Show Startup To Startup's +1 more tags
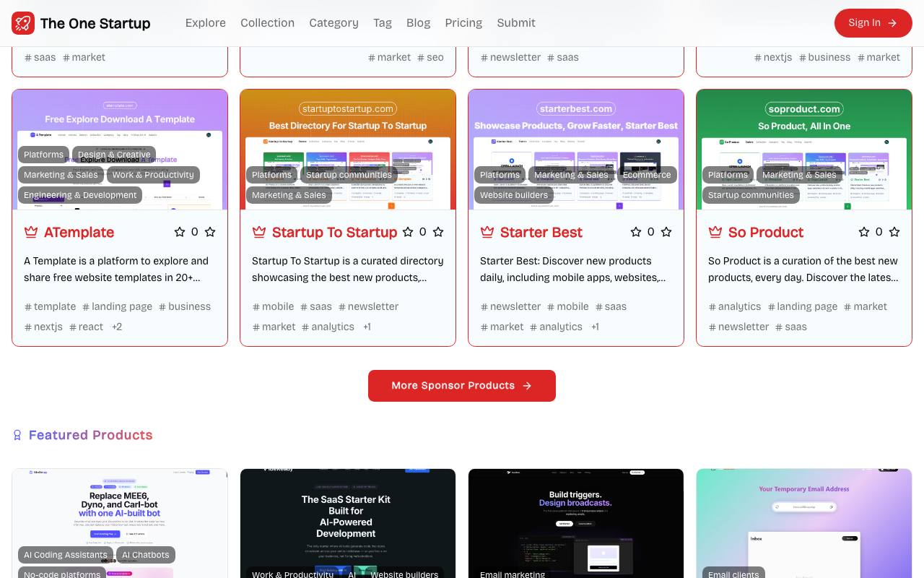Screen dimensions: 924x578 click(x=367, y=327)
